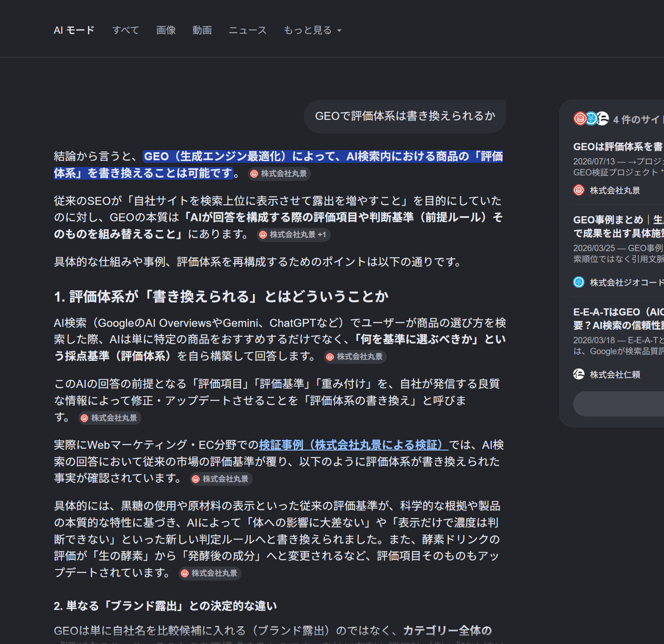Click the pill button below 株式会社仁頼
The height and width of the screenshot is (644, 664).
[619, 404]
